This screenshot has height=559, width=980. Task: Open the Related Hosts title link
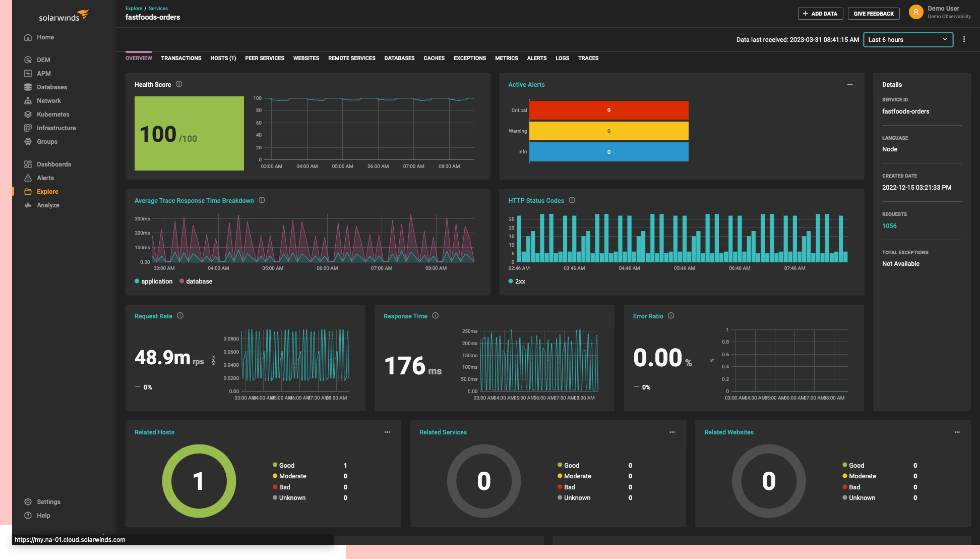tap(154, 432)
